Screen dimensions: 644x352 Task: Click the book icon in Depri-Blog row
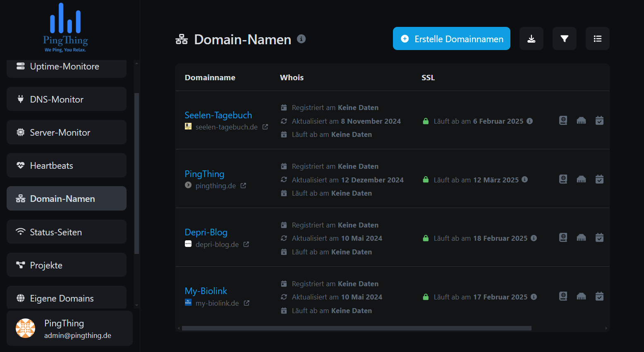click(563, 237)
